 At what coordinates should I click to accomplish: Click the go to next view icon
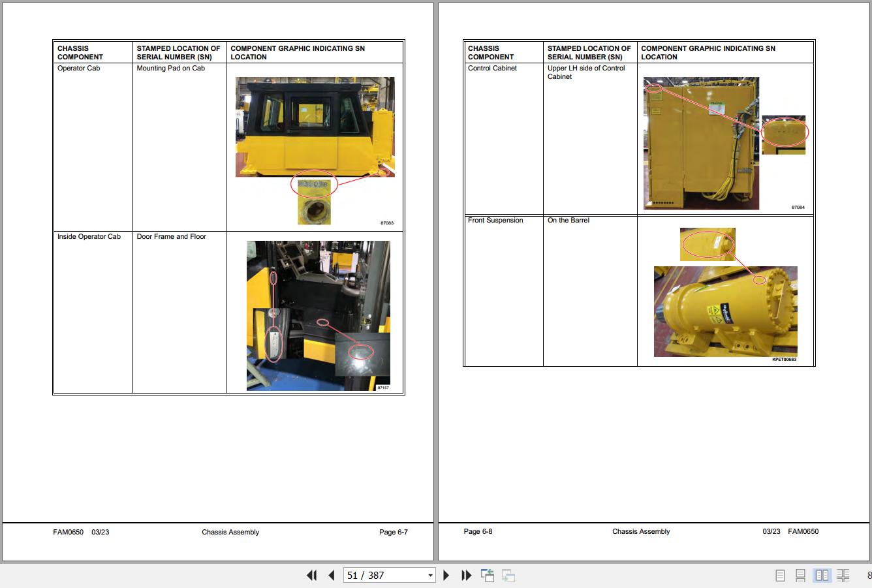[508, 576]
